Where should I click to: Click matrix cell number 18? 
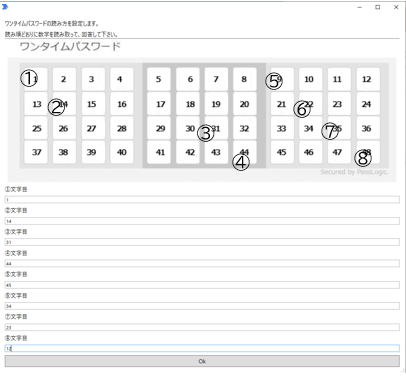pos(188,104)
